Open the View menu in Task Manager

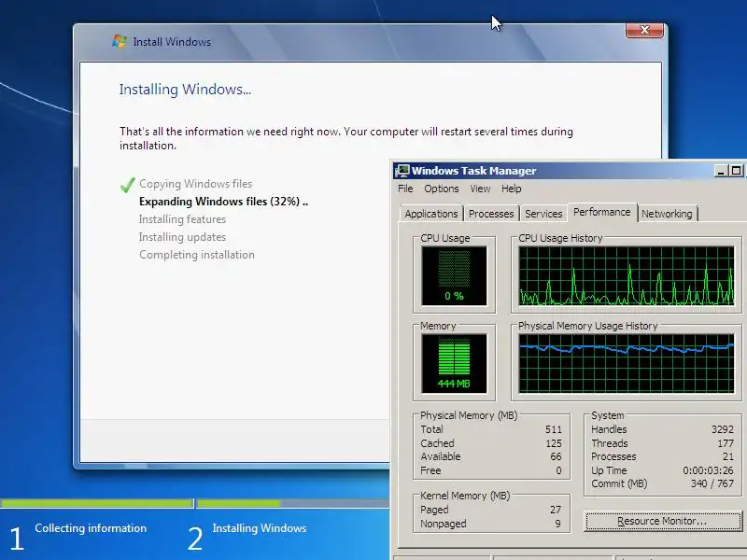480,189
